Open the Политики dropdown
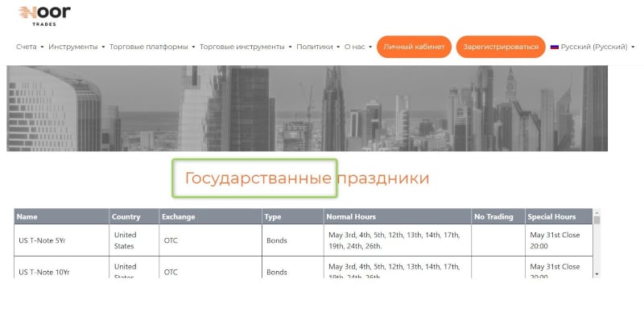Viewport: 644px width, 316px height. (318, 47)
